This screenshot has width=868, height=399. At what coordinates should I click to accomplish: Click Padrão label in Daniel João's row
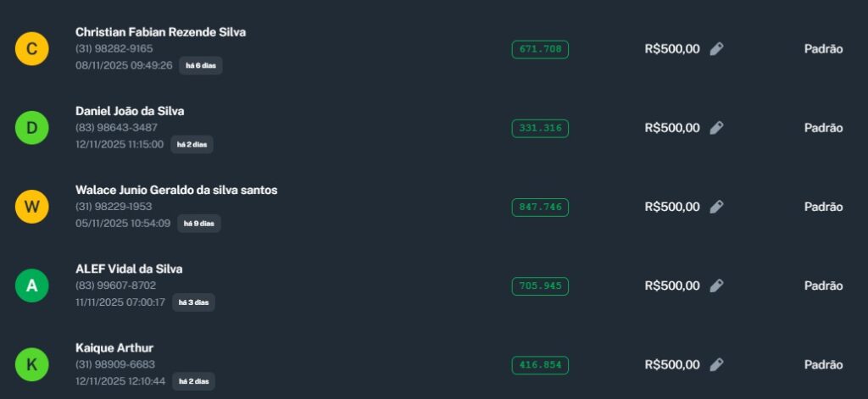[823, 128]
